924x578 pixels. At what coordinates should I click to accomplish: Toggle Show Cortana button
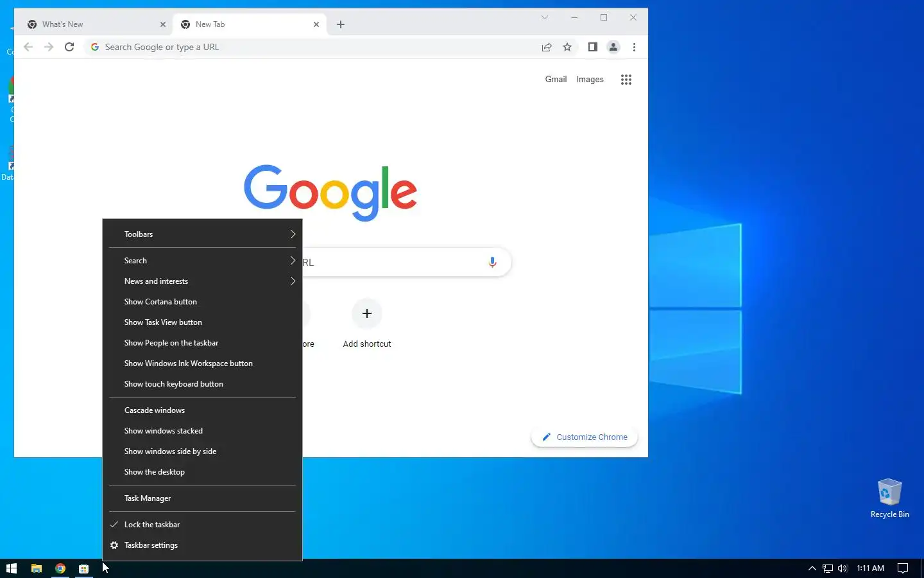[x=202, y=302]
